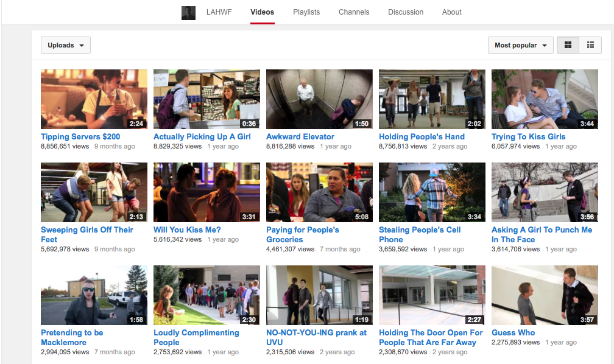Click the Pretending to be Macklemore thumbnail

(94, 295)
